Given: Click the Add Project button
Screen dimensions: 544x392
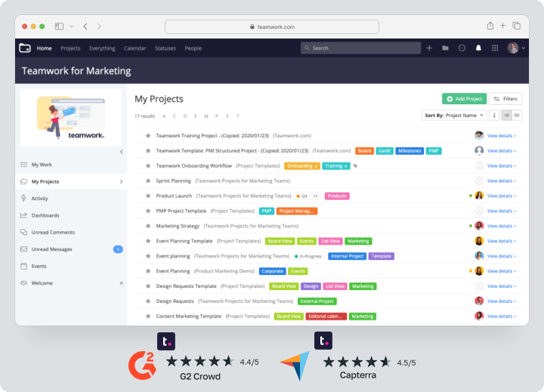Looking at the screenshot, I should tap(464, 99).
